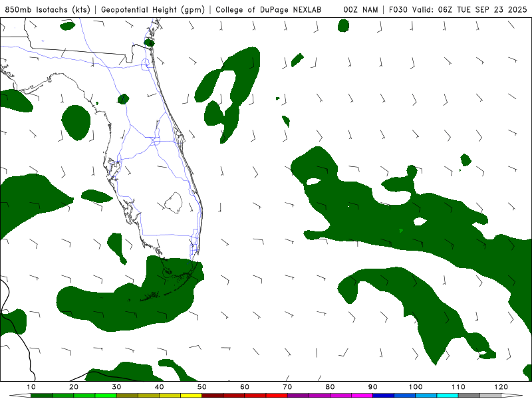Click the 'College of DuPage NEXLAB' label
This screenshot has width=532, height=399.
[269, 10]
